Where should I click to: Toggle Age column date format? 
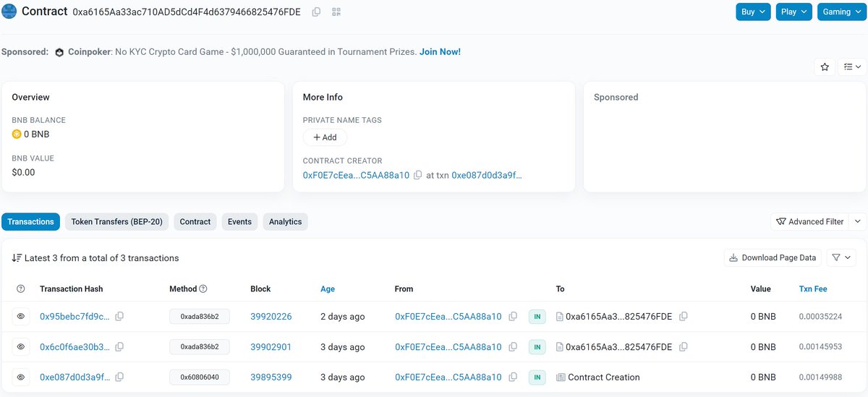328,289
